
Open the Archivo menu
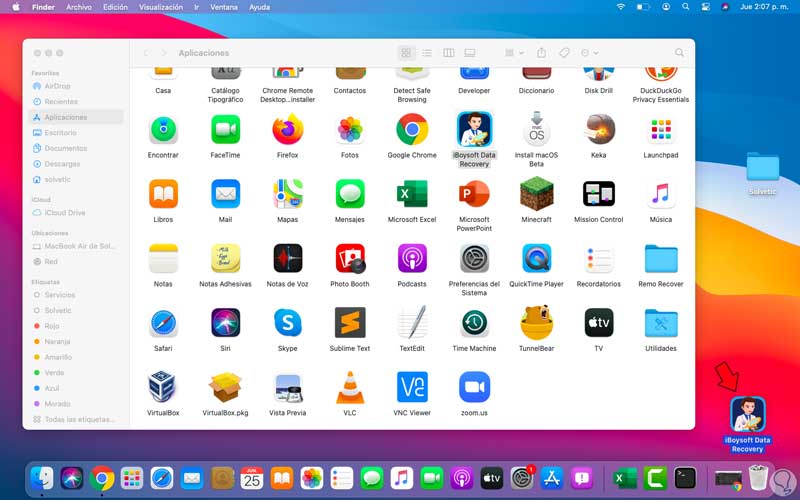[79, 7]
